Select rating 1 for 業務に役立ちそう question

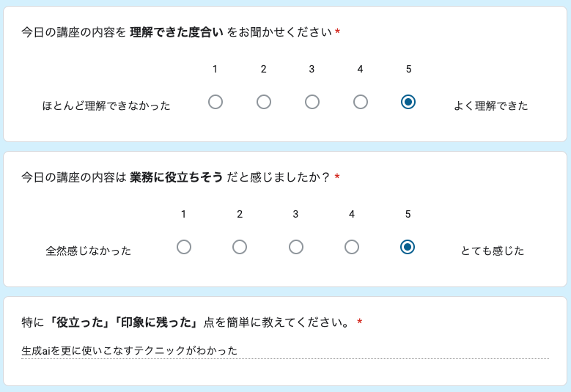184,247
